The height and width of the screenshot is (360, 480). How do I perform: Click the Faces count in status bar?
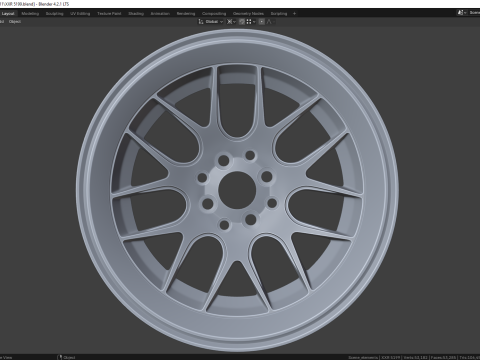(x=443, y=357)
